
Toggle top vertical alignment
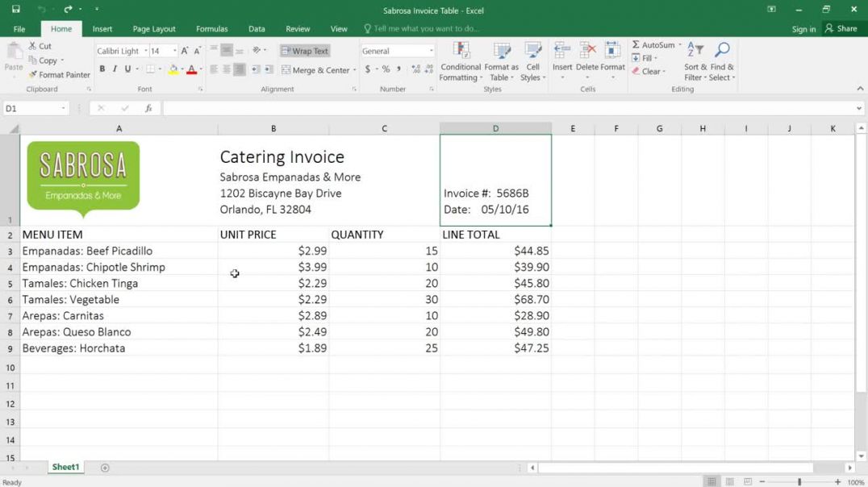[214, 50]
